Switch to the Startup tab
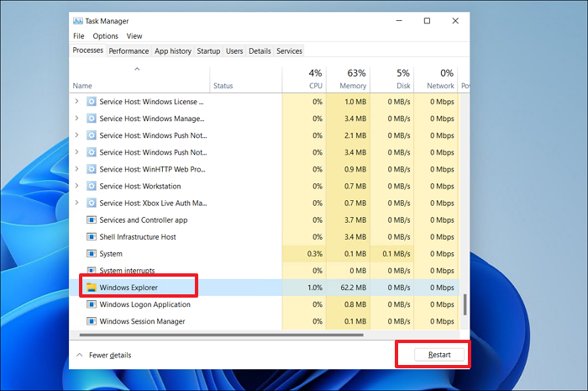This screenshot has width=588, height=391. point(208,51)
